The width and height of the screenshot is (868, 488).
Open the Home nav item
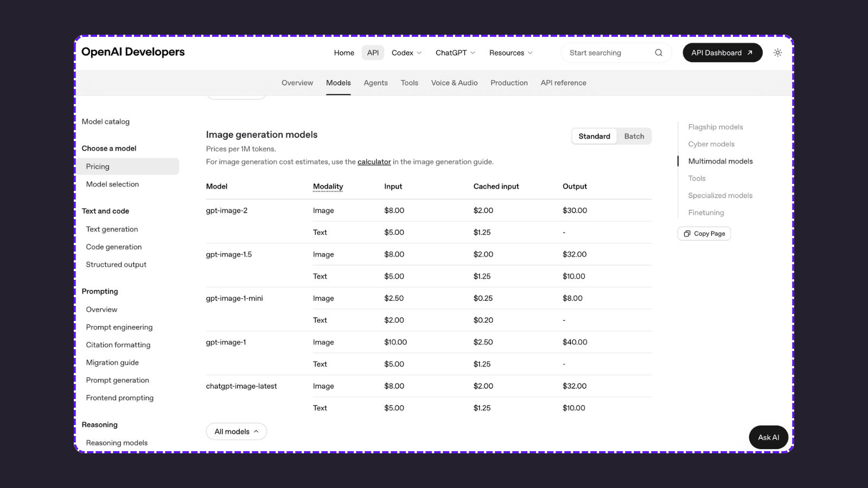click(x=344, y=53)
